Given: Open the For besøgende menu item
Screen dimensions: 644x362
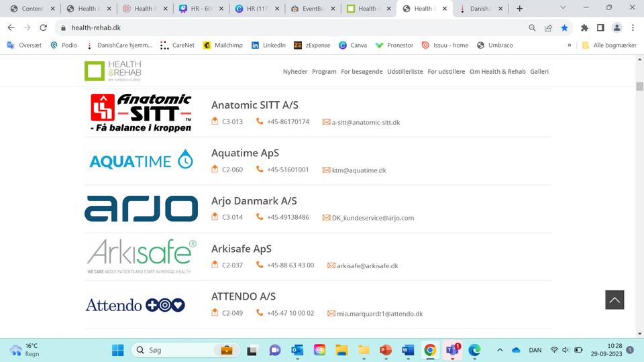Looking at the screenshot, I should tap(362, 72).
